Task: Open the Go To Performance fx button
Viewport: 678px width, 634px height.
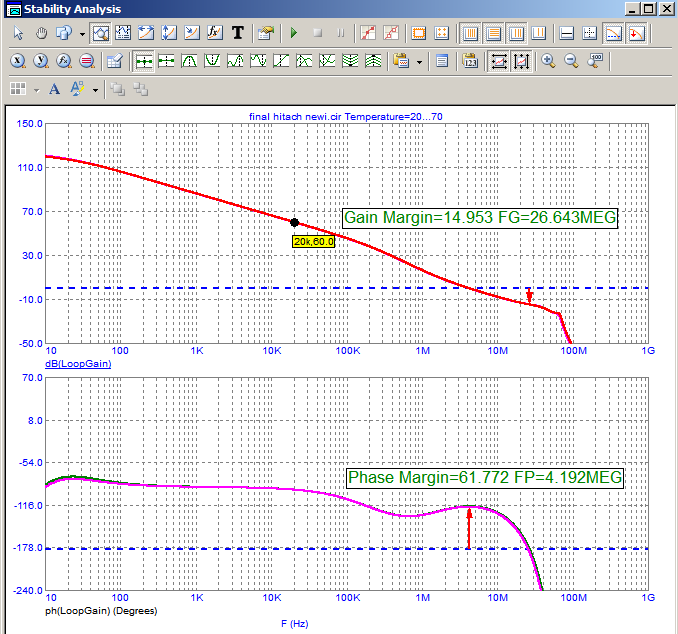Action: [64, 61]
